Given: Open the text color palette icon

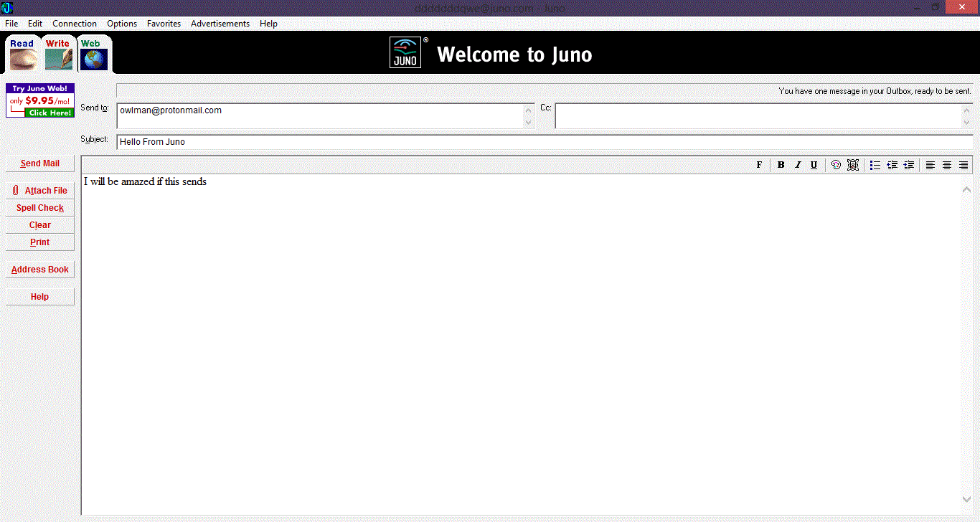Looking at the screenshot, I should (836, 165).
